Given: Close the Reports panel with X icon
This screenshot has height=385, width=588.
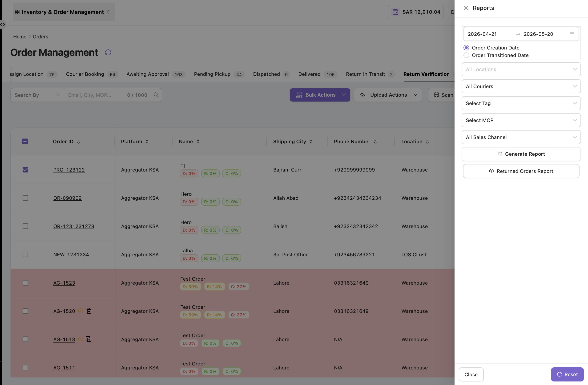Looking at the screenshot, I should point(466,8).
